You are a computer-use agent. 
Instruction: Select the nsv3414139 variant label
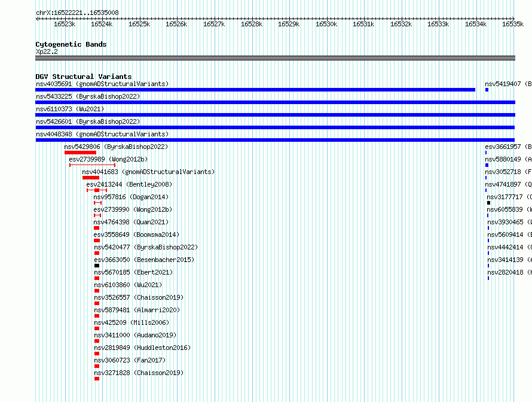click(x=509, y=260)
